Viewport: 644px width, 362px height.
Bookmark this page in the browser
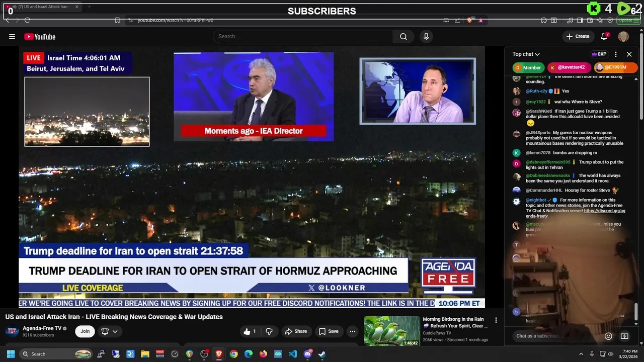[117, 20]
